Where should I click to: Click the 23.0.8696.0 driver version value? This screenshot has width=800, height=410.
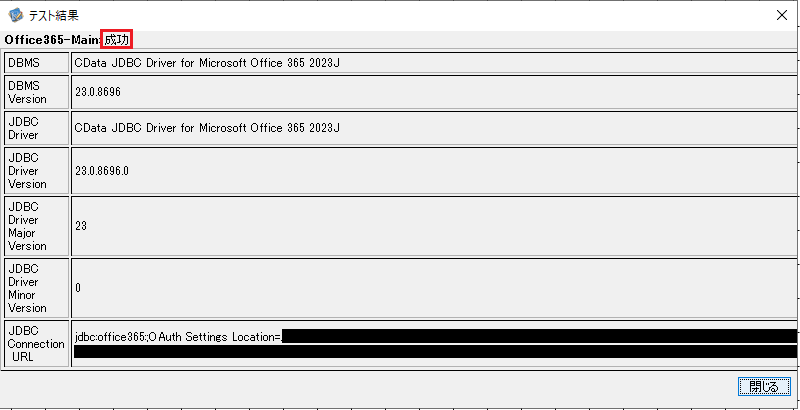(x=102, y=170)
